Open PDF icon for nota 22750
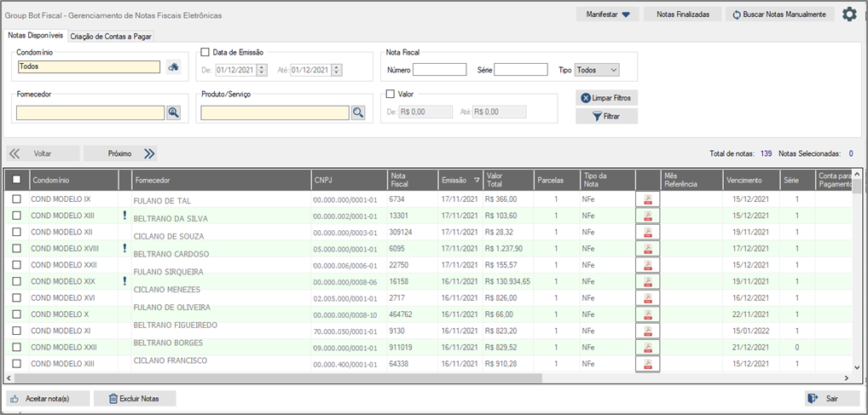 [648, 265]
